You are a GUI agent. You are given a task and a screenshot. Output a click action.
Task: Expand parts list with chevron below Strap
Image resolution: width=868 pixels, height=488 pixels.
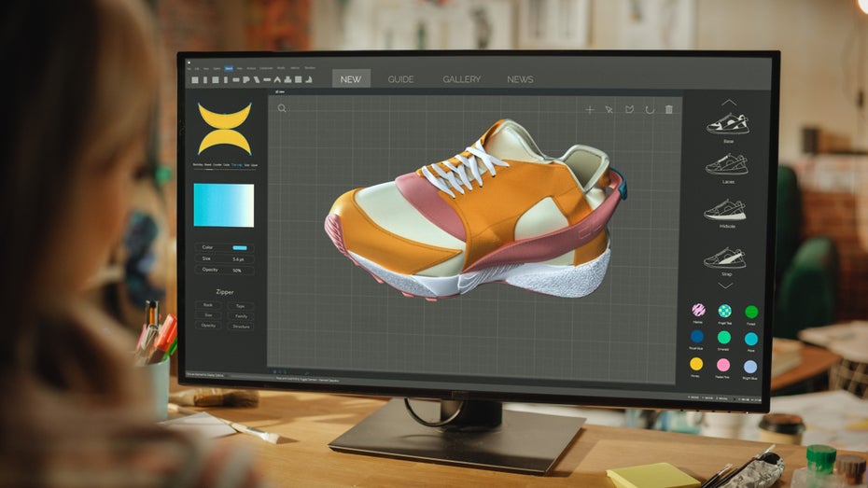pyautogui.click(x=725, y=286)
